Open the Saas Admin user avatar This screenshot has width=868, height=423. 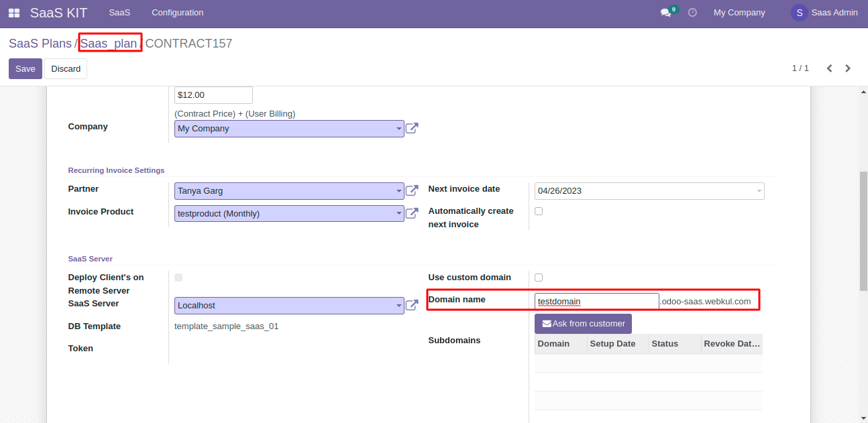tap(799, 13)
